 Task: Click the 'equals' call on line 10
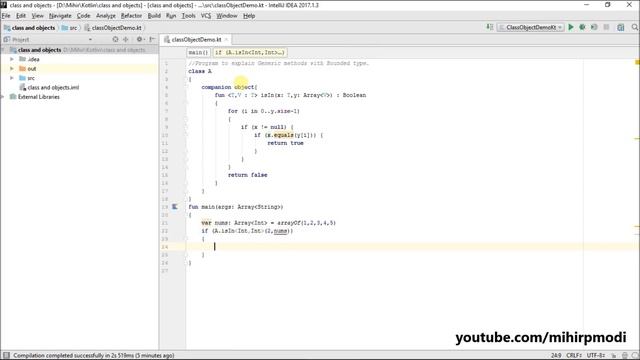coord(283,135)
